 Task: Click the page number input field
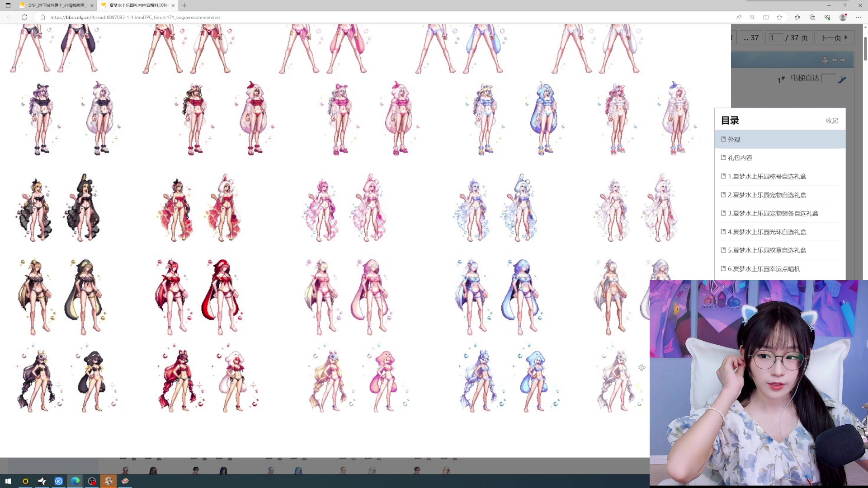(776, 38)
